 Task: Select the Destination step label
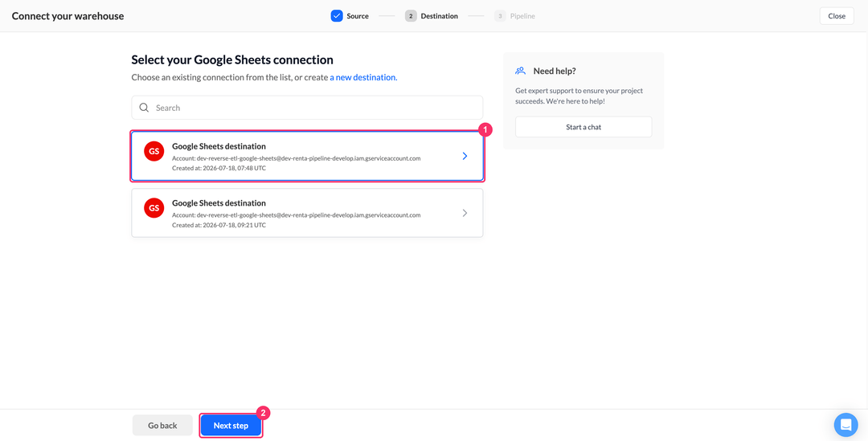[439, 16]
